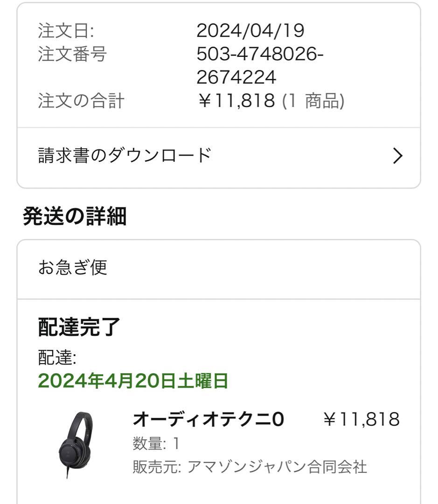Click the 数量: label under the product title
The height and width of the screenshot is (504, 438).
(x=149, y=444)
